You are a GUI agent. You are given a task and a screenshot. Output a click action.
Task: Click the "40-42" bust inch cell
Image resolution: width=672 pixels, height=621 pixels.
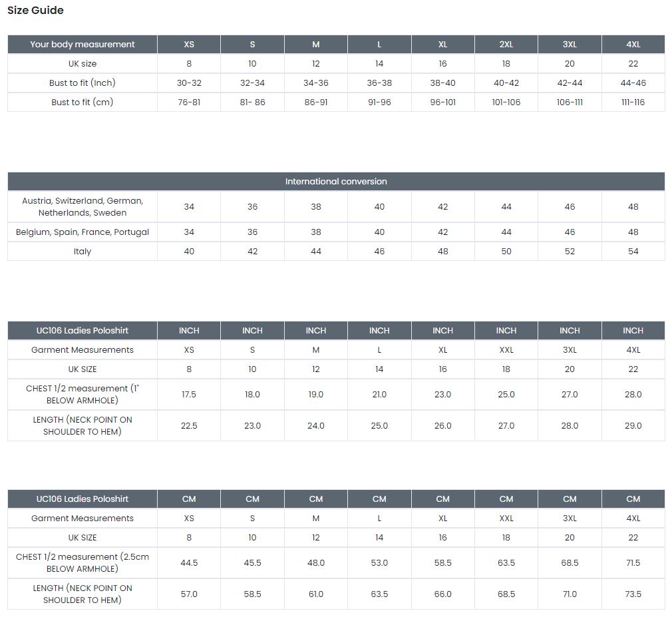point(506,83)
